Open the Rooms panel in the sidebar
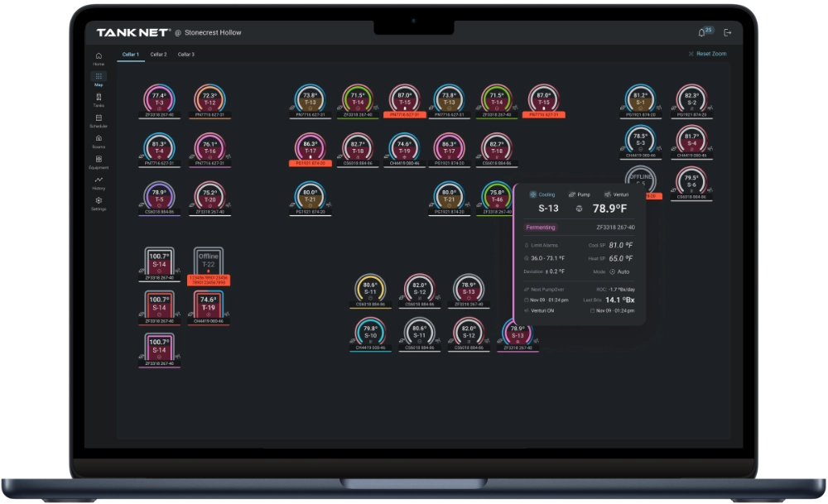The height and width of the screenshot is (504, 828). [x=99, y=137]
